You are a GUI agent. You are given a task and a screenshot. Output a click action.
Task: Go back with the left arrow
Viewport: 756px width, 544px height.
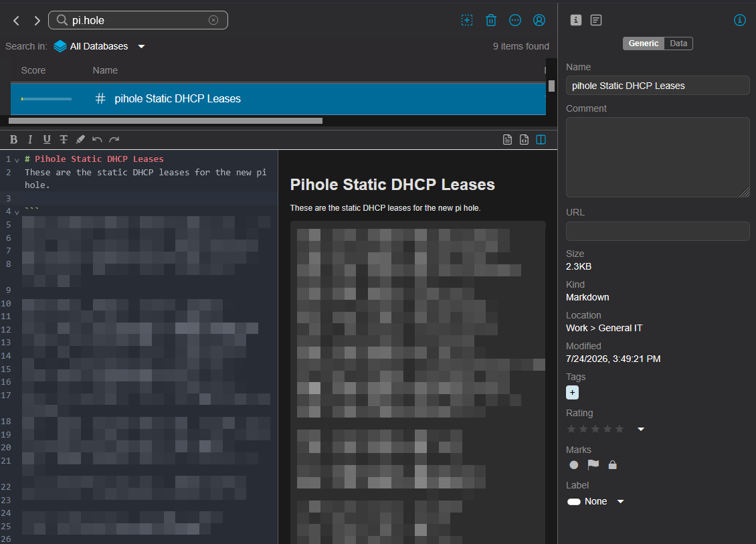(x=17, y=20)
